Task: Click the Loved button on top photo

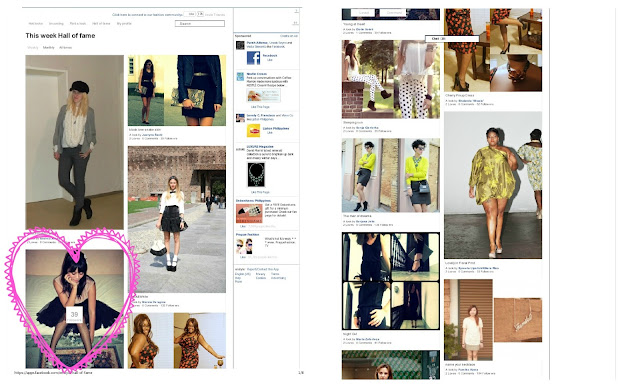Action: [363, 13]
